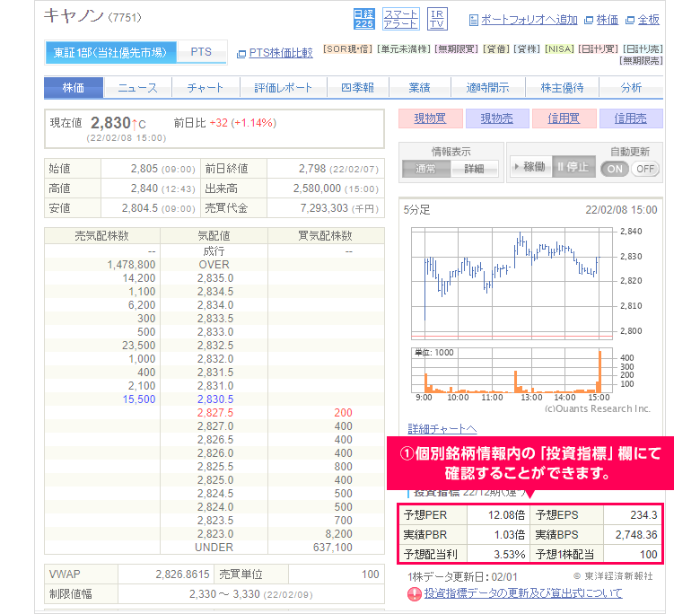Click the OVER quote row label
The image size is (700, 614).
[x=214, y=265]
